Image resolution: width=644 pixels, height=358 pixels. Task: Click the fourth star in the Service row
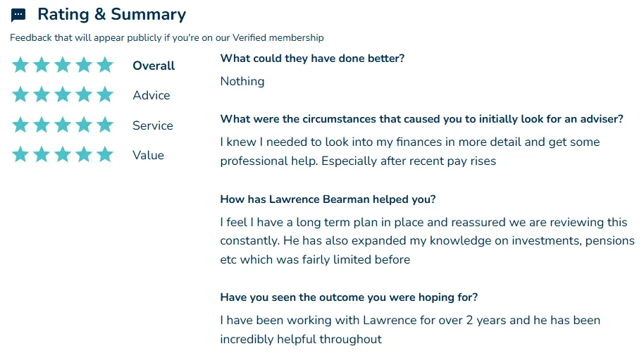(84, 125)
